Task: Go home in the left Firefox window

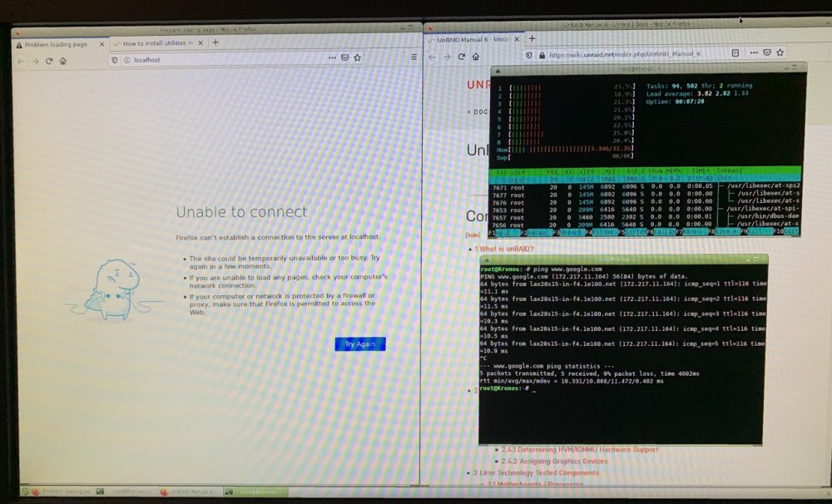Action: [x=63, y=61]
